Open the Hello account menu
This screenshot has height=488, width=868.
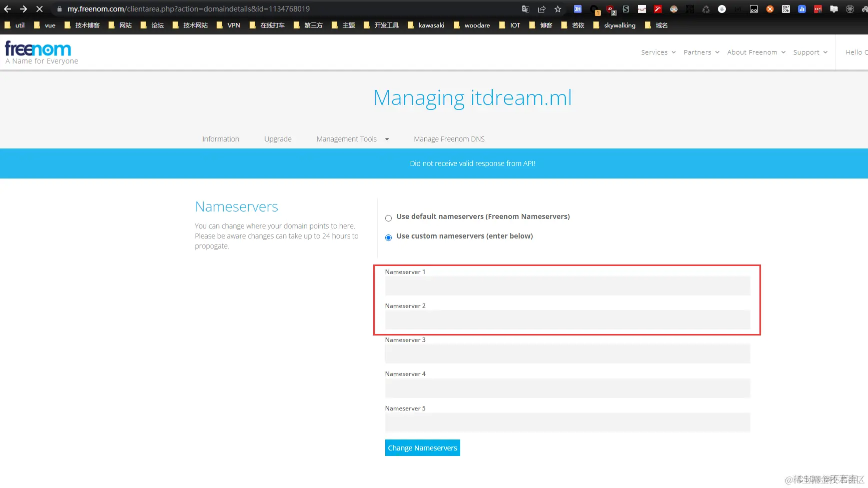click(856, 52)
